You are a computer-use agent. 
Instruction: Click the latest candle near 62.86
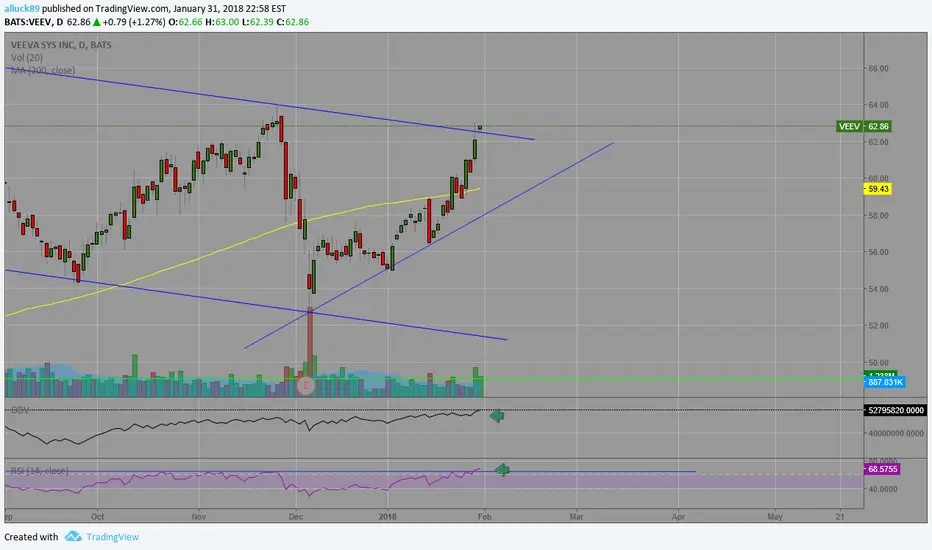coord(480,127)
